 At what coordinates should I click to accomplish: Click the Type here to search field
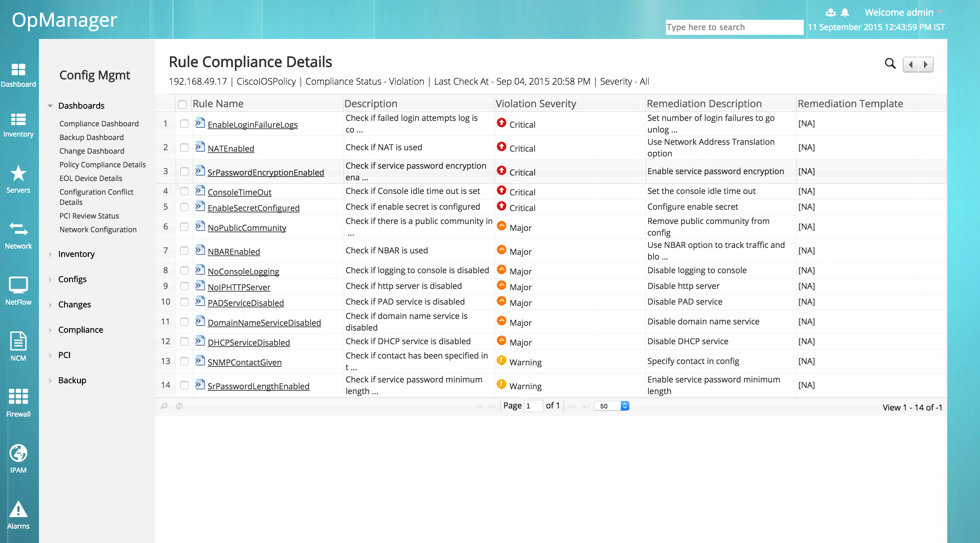[734, 27]
